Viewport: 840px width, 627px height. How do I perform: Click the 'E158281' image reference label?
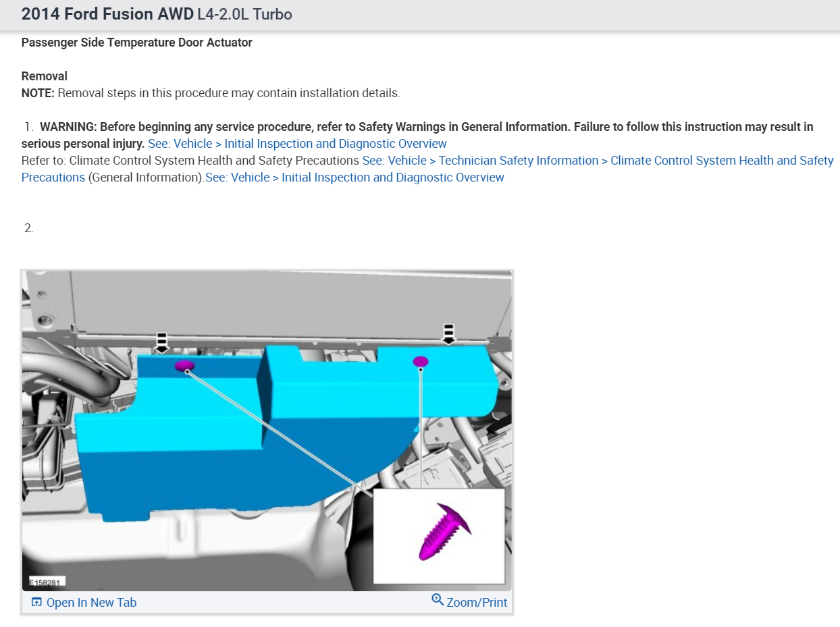[46, 582]
